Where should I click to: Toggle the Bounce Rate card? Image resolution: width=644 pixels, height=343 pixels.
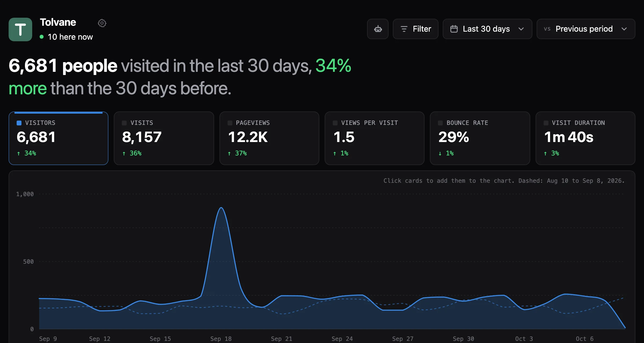point(480,138)
